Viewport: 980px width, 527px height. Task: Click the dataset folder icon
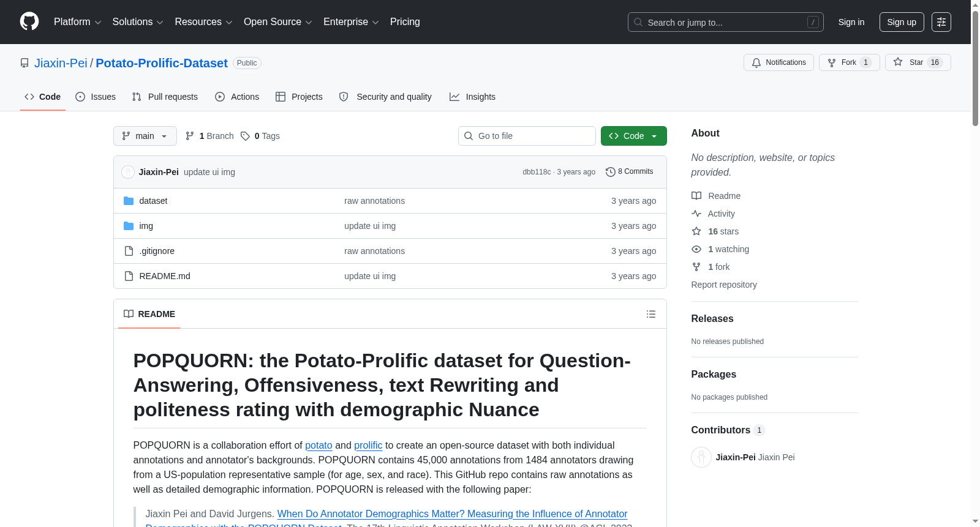(129, 201)
